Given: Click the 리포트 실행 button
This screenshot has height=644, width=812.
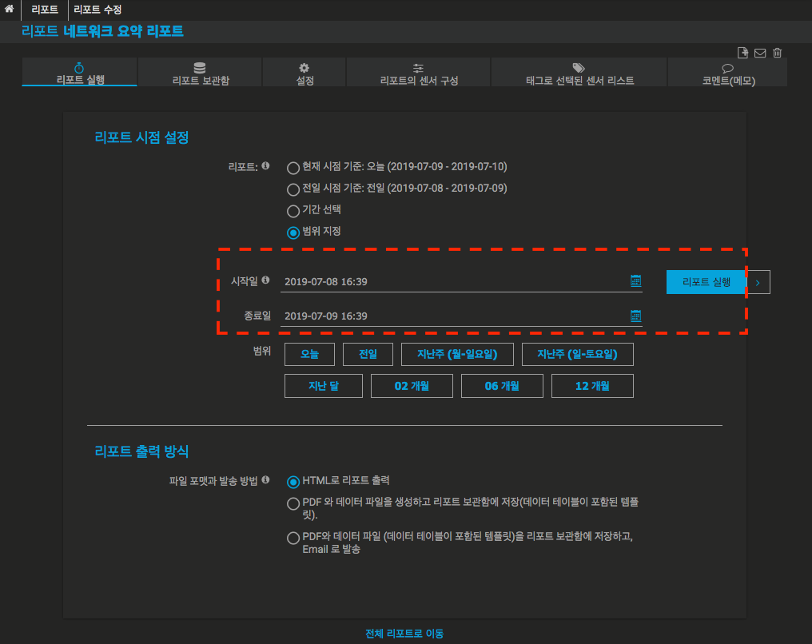Looking at the screenshot, I should click(707, 282).
